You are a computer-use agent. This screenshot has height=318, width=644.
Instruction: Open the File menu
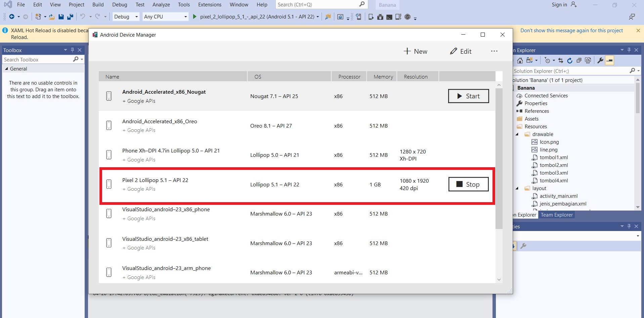click(x=21, y=5)
